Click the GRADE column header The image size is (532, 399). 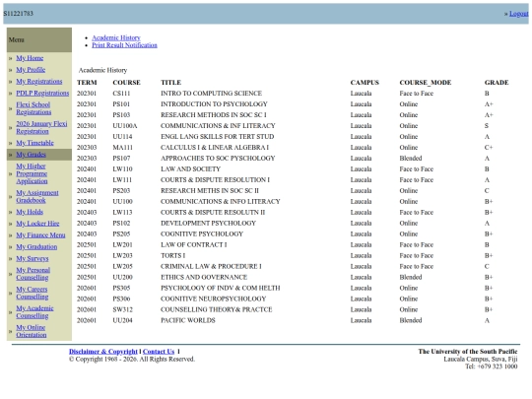tap(497, 83)
